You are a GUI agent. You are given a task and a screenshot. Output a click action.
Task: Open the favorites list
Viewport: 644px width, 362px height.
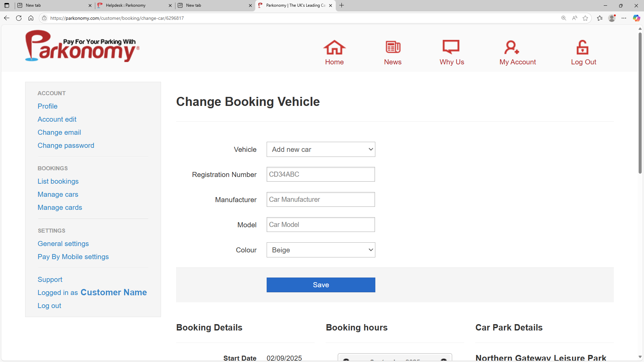pos(600,18)
